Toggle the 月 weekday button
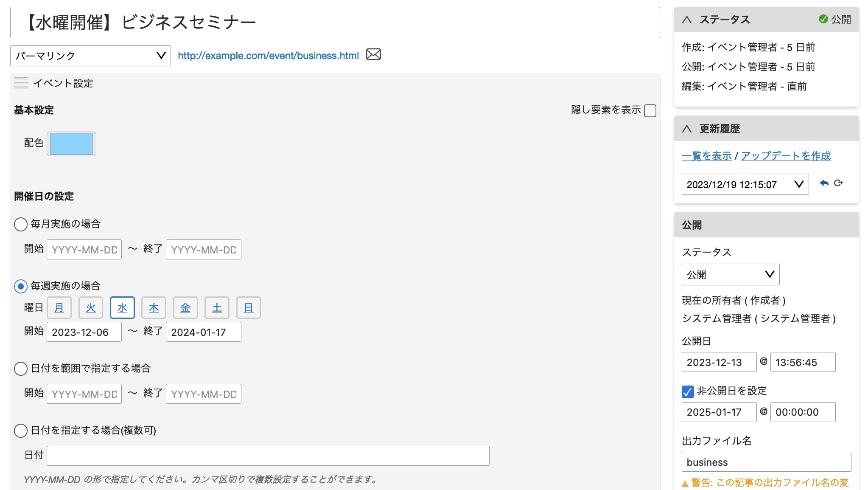Viewport: 868px width, 490px height. point(59,308)
